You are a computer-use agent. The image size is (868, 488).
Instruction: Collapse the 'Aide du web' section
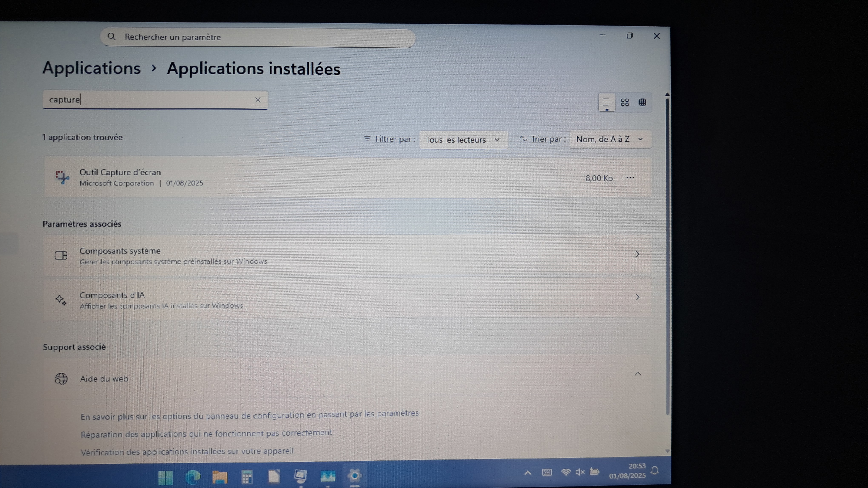coord(638,374)
